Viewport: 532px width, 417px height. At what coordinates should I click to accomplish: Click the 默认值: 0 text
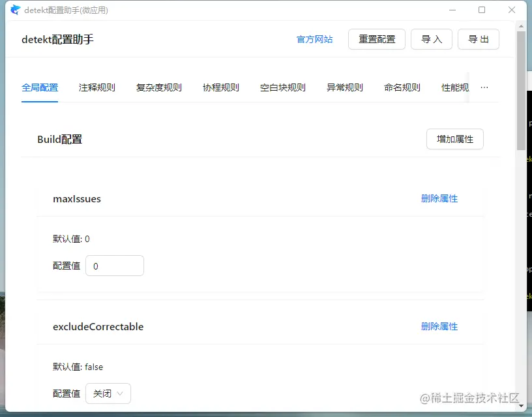click(71, 239)
